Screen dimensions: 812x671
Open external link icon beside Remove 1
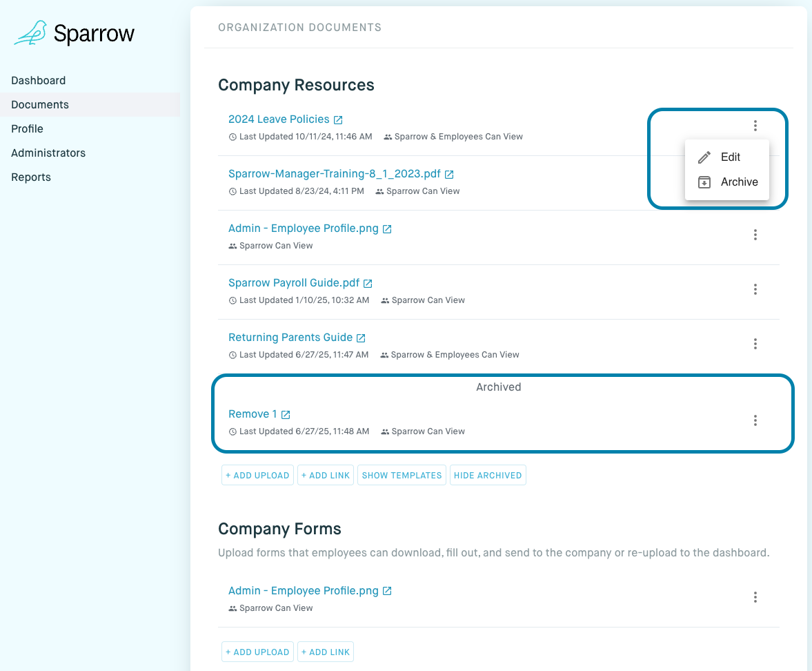coord(286,415)
